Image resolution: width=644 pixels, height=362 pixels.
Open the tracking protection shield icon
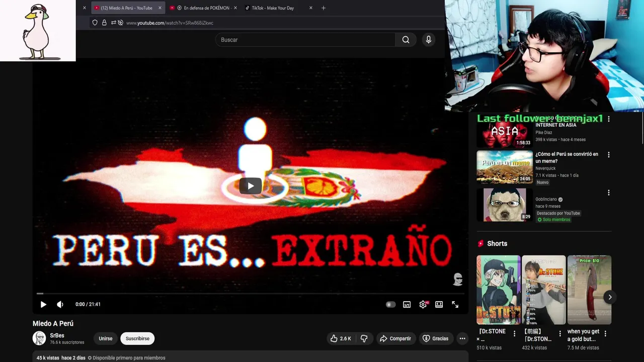[95, 23]
